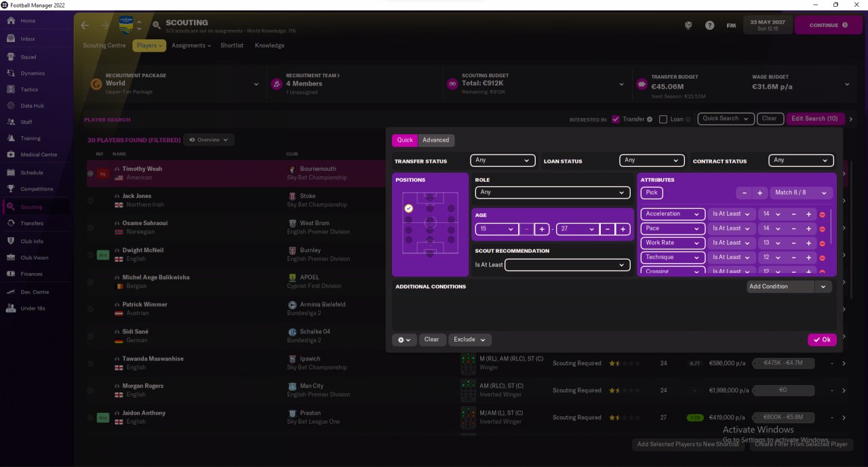Open the Staff sidebar icon

[11, 122]
